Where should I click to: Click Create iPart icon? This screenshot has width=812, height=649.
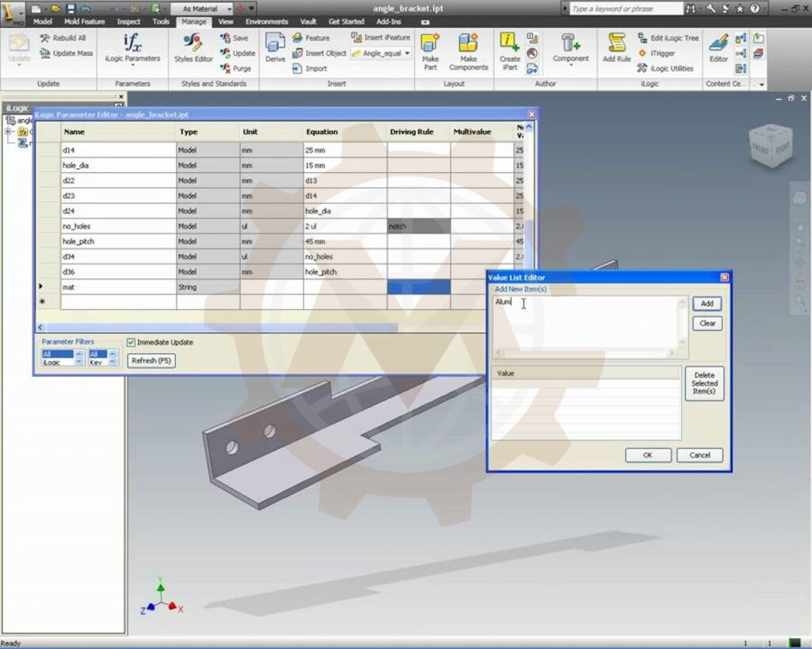coord(510,52)
